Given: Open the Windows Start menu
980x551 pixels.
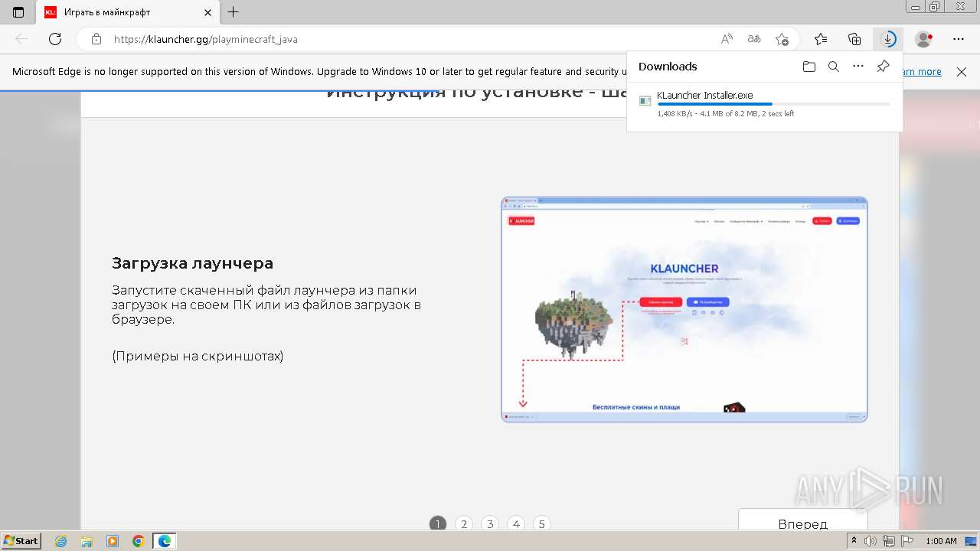Looking at the screenshot, I should pos(21,541).
